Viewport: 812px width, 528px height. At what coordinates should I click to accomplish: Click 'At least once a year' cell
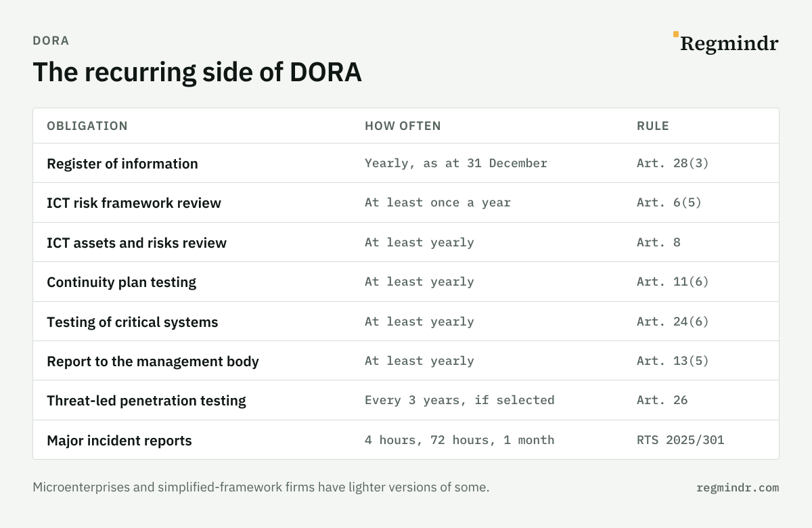pos(438,202)
